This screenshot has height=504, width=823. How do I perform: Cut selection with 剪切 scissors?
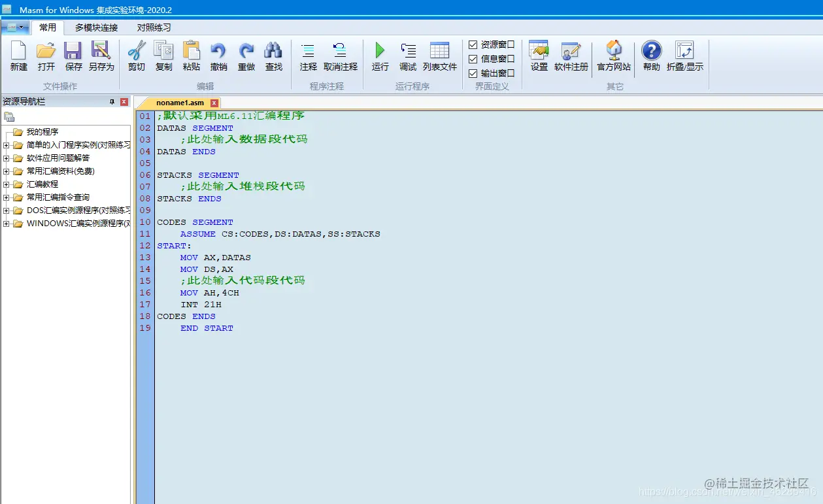tap(137, 56)
